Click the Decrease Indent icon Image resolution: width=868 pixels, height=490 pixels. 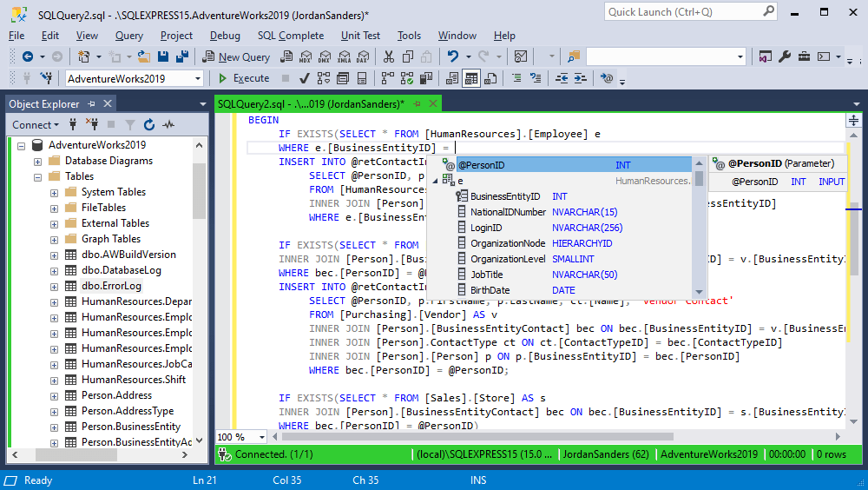[x=562, y=78]
